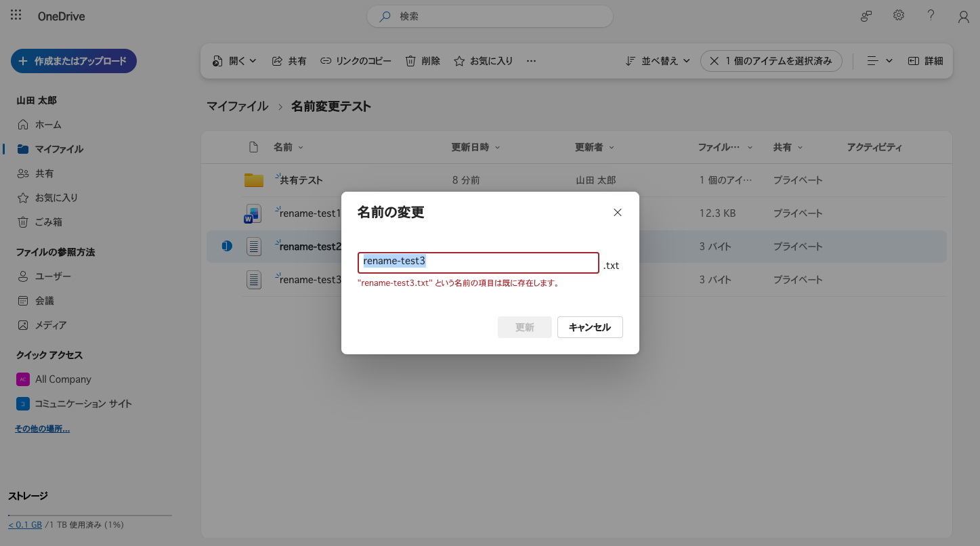Open the view layout switcher dropdown
This screenshot has height=546, width=980.
[880, 61]
